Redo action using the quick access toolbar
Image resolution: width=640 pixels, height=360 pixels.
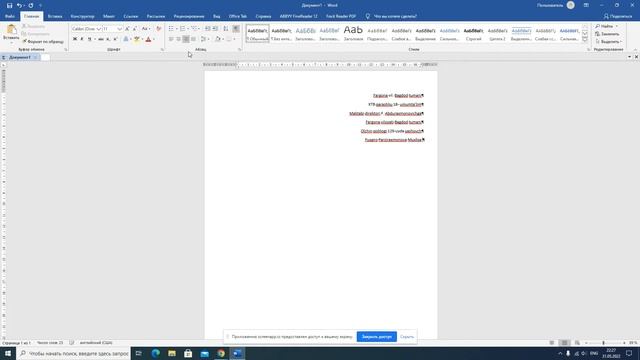pyautogui.click(x=31, y=6)
